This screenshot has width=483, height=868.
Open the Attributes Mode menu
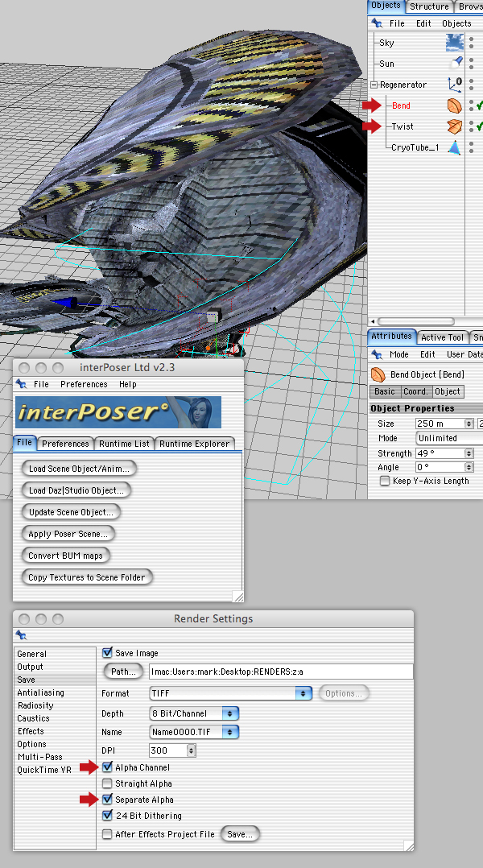[399, 354]
